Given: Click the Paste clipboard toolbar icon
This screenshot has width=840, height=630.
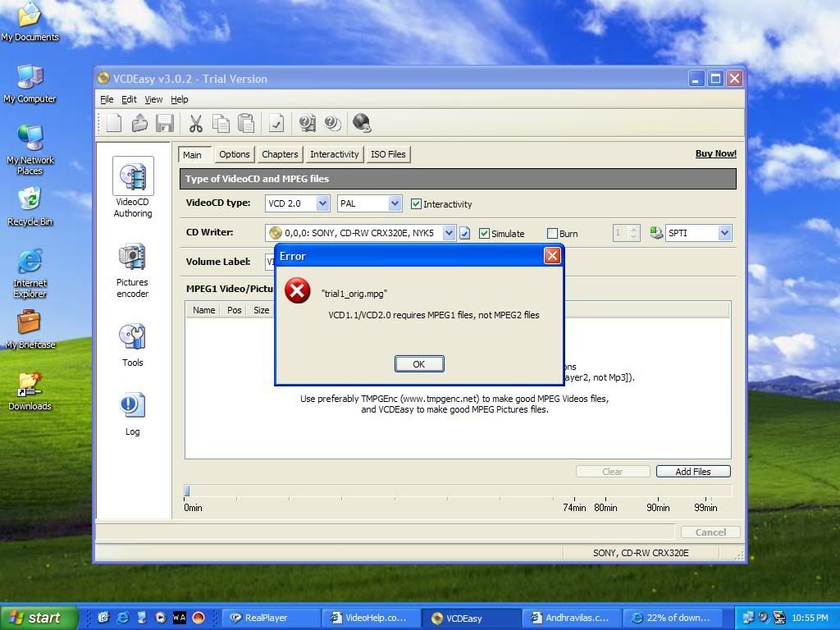Looking at the screenshot, I should coord(246,123).
